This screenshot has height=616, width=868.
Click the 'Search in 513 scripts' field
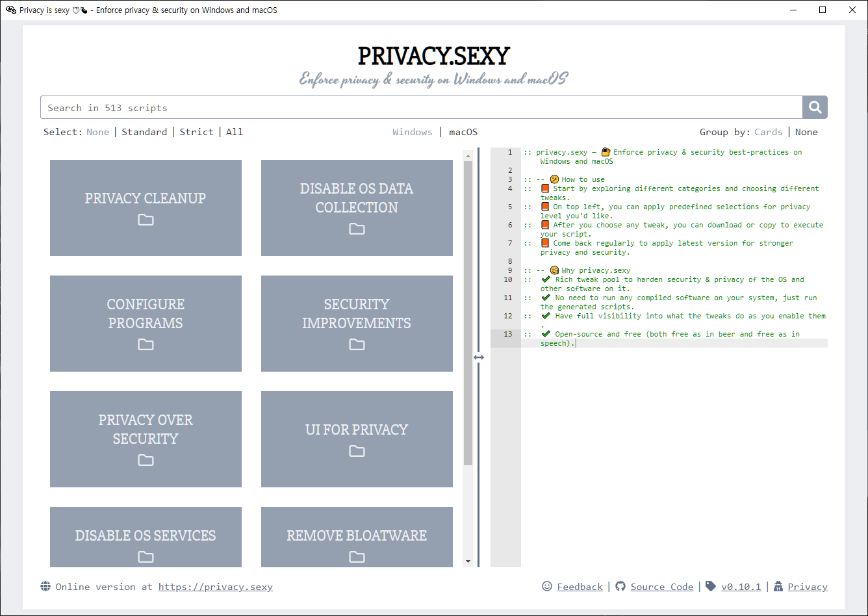coord(422,107)
